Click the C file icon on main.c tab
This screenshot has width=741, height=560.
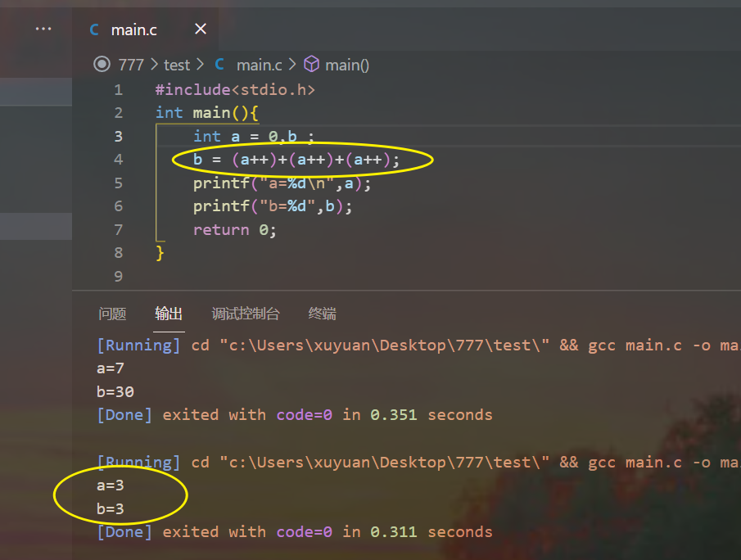94,29
